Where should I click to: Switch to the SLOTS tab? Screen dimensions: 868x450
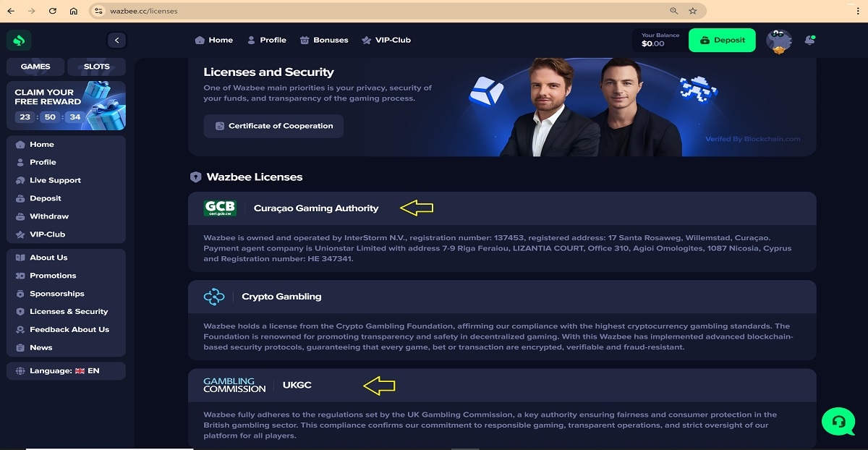pyautogui.click(x=96, y=67)
